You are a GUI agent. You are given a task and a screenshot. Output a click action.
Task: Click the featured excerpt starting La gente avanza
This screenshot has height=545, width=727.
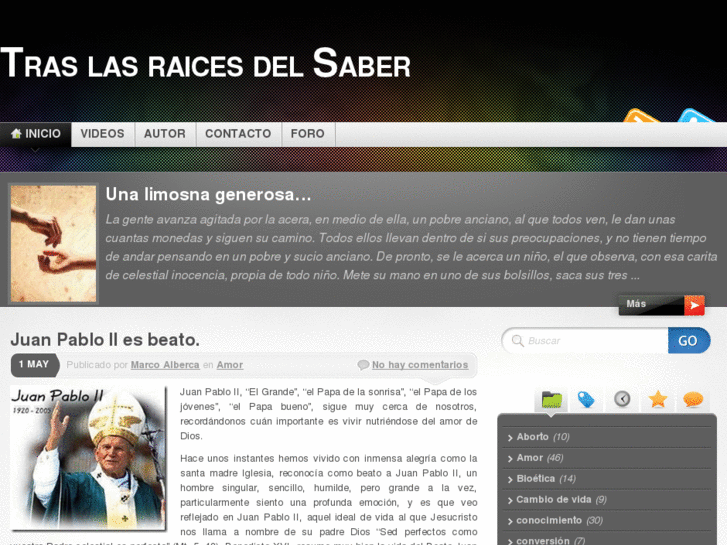411,247
